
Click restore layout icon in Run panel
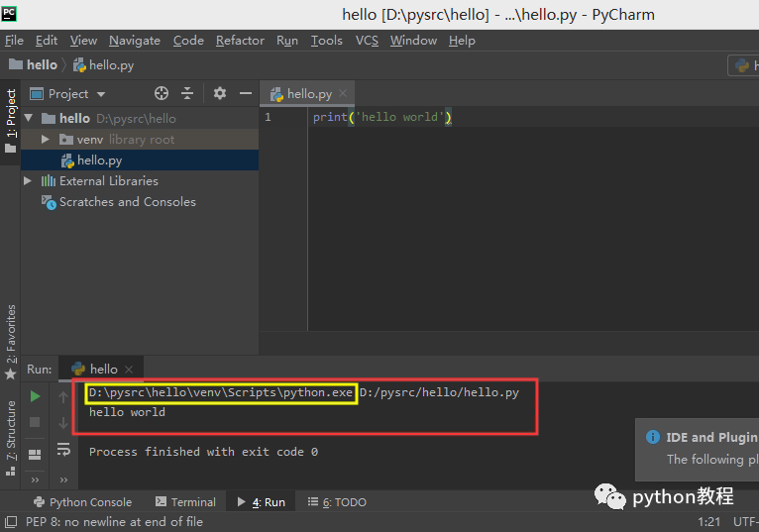click(35, 454)
